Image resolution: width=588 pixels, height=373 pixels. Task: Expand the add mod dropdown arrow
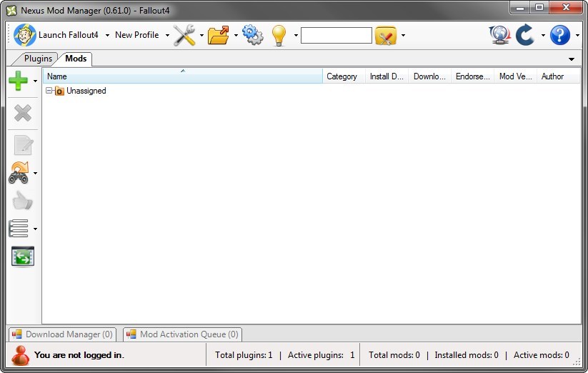(x=35, y=81)
